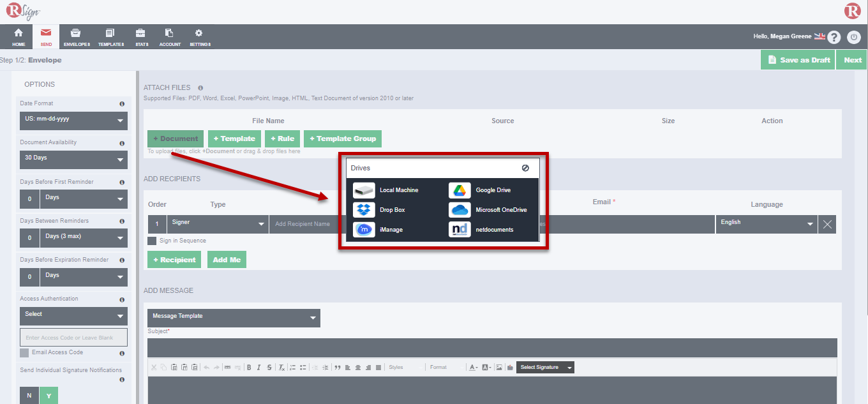Insert a bulleted list in editor

pos(303,367)
